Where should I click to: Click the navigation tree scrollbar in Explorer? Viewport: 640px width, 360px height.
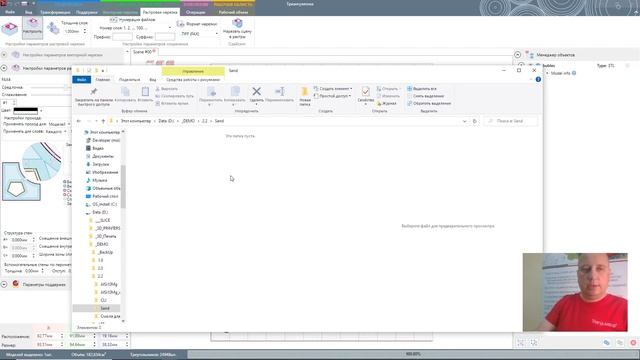[x=123, y=187]
